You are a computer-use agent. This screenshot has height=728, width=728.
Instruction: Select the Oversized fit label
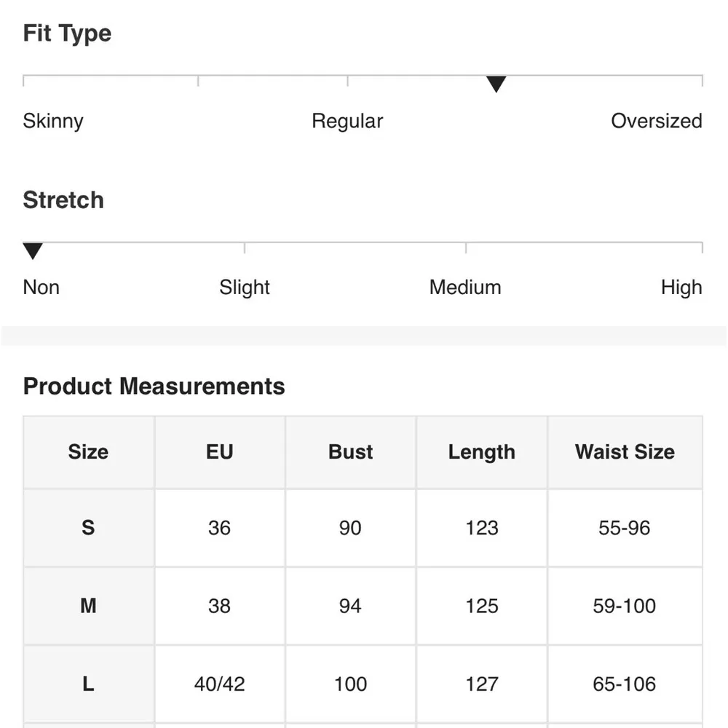656,121
